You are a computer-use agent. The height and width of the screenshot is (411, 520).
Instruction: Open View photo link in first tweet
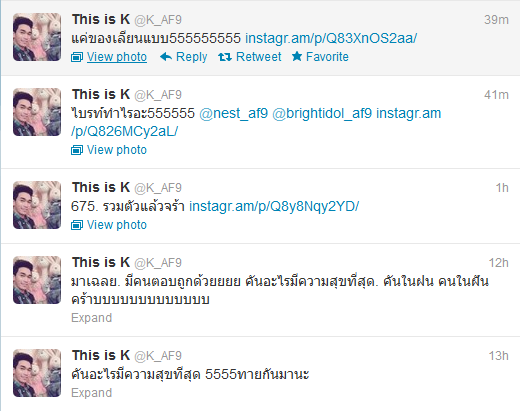point(117,57)
